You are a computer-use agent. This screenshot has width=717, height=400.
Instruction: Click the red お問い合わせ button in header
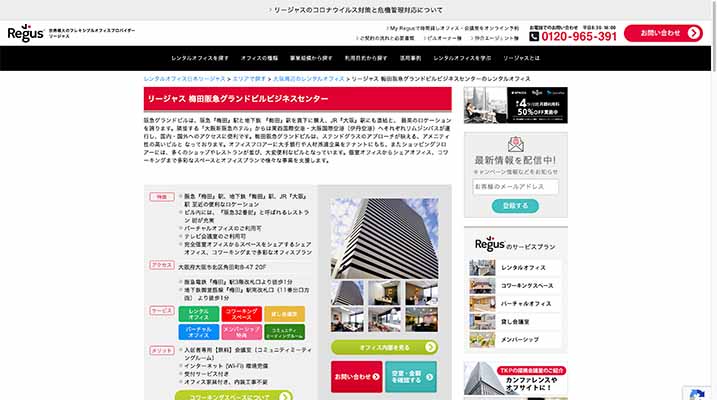click(x=663, y=33)
